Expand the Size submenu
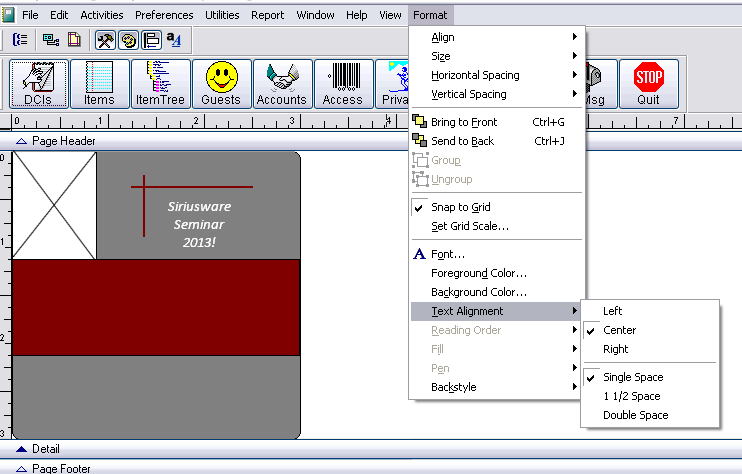Image resolution: width=742 pixels, height=474 pixels. coord(495,56)
